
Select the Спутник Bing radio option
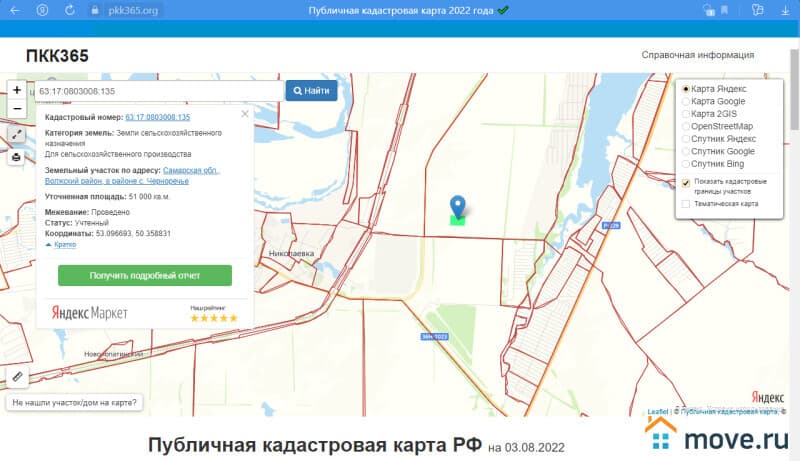[x=686, y=164]
